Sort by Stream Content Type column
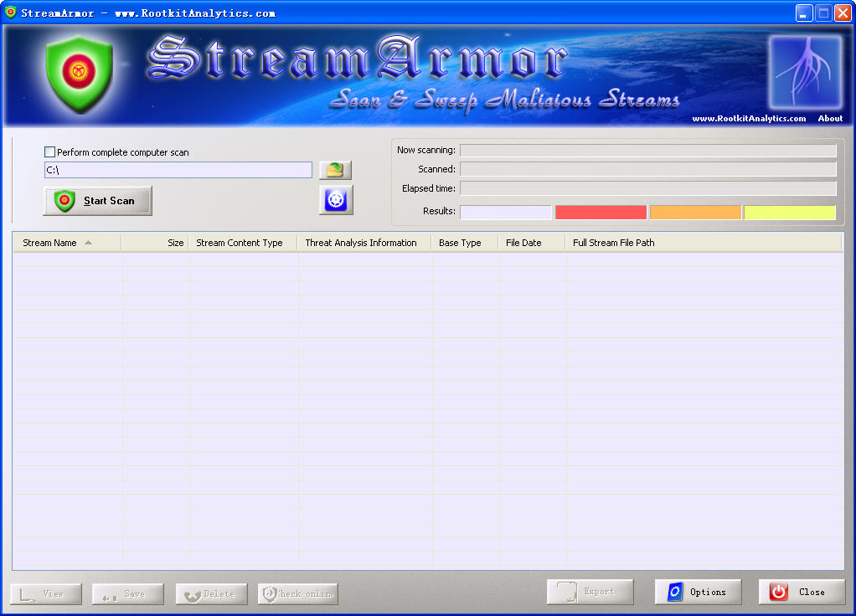Screen dimensions: 856x616 click(x=243, y=243)
